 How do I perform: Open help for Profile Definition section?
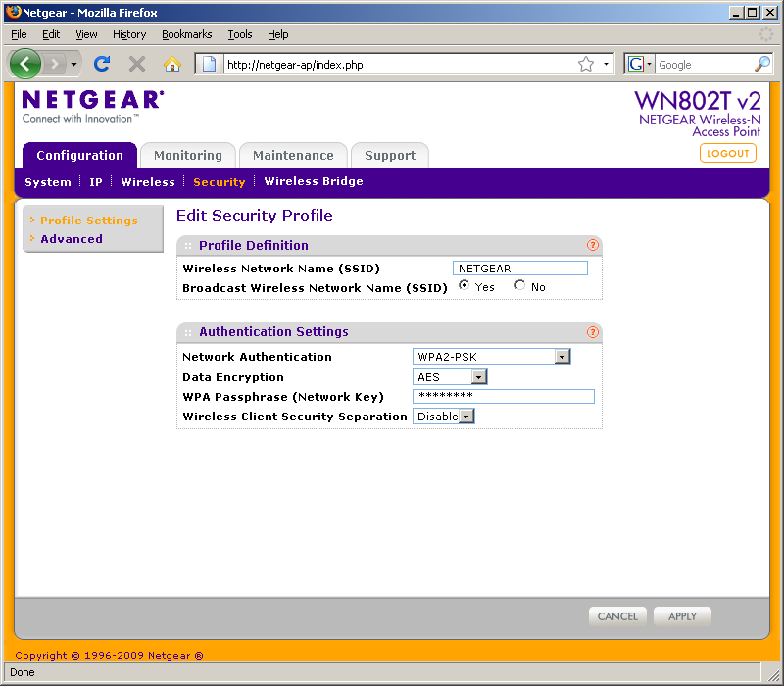pos(593,245)
